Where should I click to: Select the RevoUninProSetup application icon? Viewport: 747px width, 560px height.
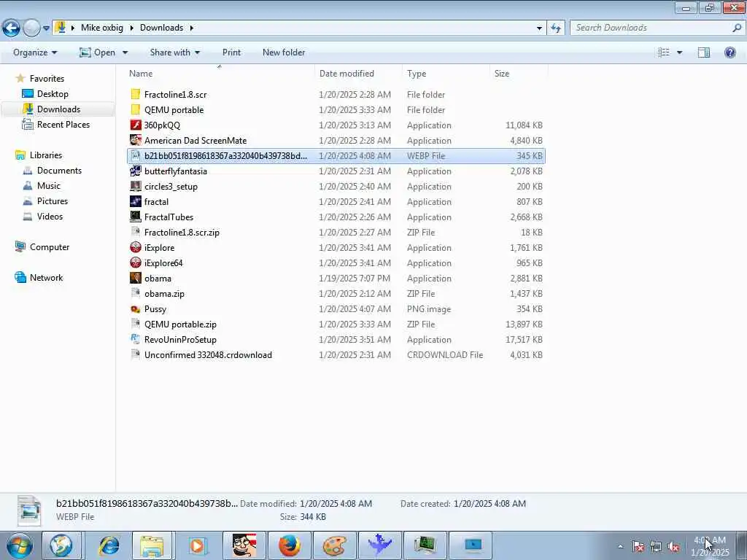click(136, 339)
